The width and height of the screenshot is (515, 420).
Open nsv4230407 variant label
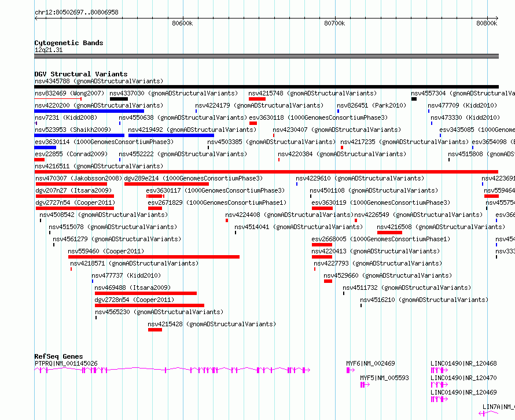[337, 130]
